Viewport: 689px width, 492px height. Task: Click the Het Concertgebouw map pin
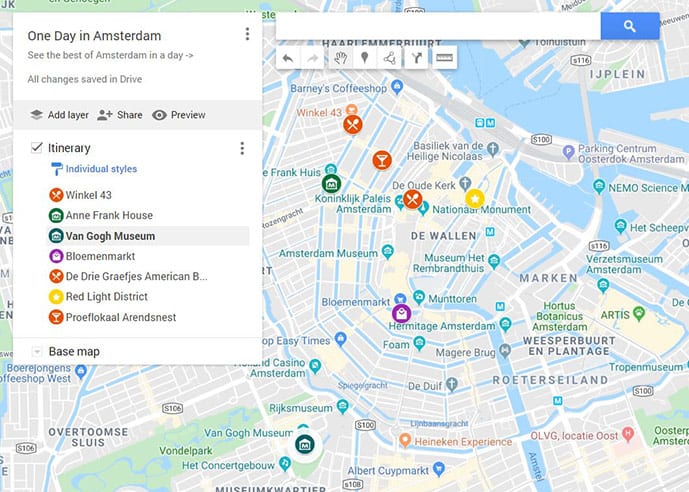point(285,463)
